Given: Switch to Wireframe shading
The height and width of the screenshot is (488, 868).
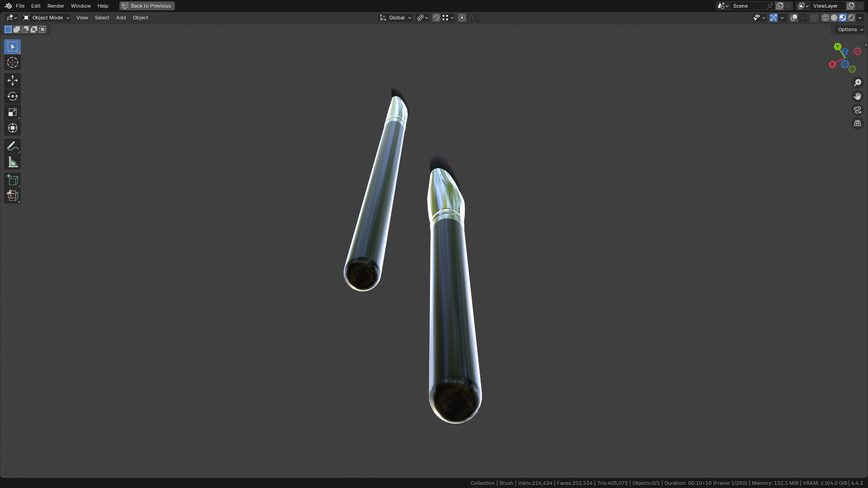Looking at the screenshot, I should coord(826,18).
